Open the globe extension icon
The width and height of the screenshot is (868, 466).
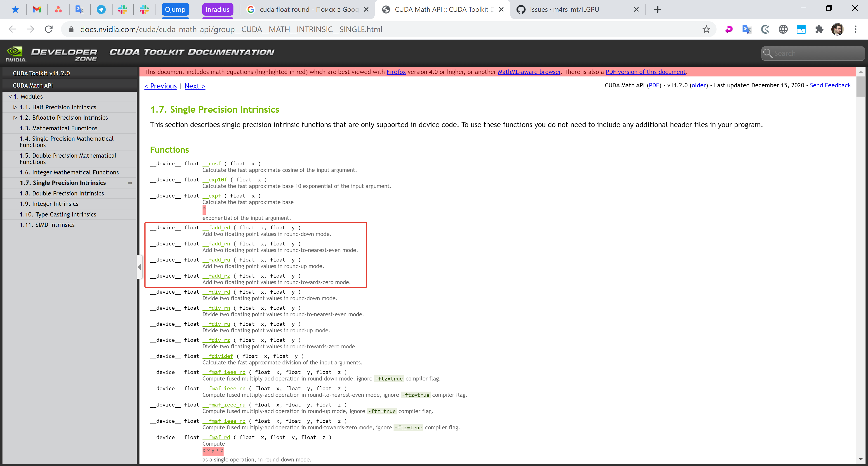(x=783, y=29)
